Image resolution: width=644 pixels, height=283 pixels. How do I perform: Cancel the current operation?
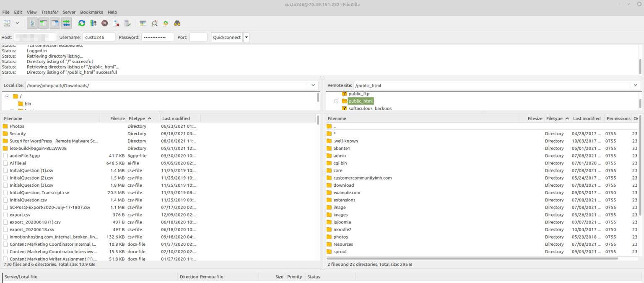click(104, 23)
